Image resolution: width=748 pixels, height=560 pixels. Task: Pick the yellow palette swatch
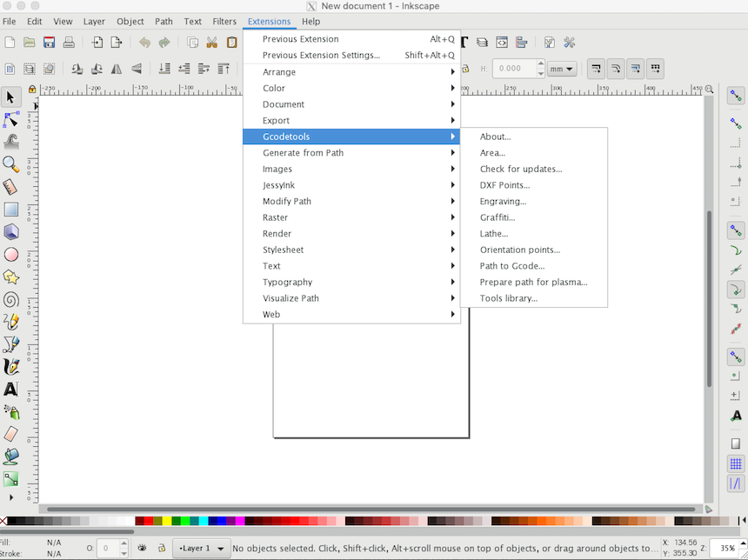(x=166, y=521)
